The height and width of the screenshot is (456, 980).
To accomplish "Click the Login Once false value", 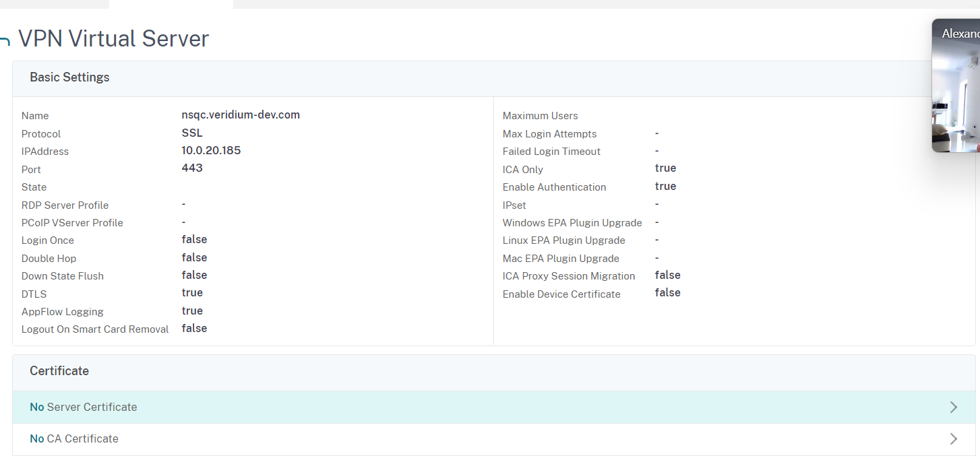I will pyautogui.click(x=194, y=239).
